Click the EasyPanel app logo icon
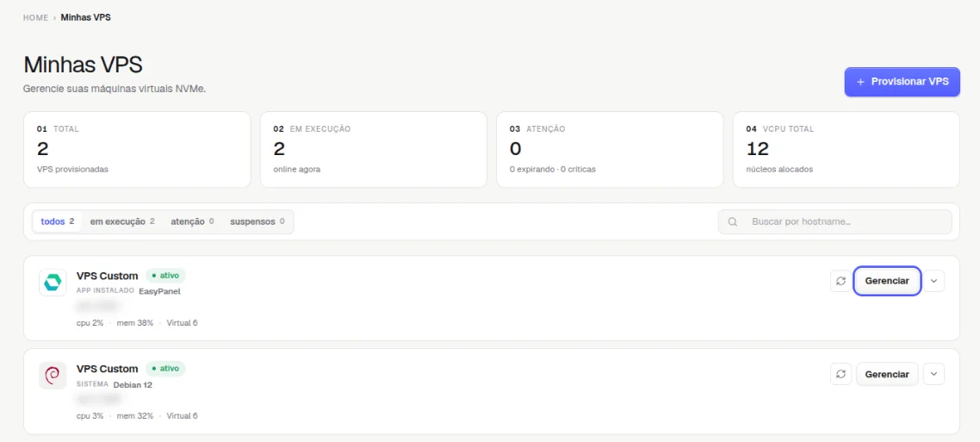Screen dimensions: 980x442 [x=53, y=283]
